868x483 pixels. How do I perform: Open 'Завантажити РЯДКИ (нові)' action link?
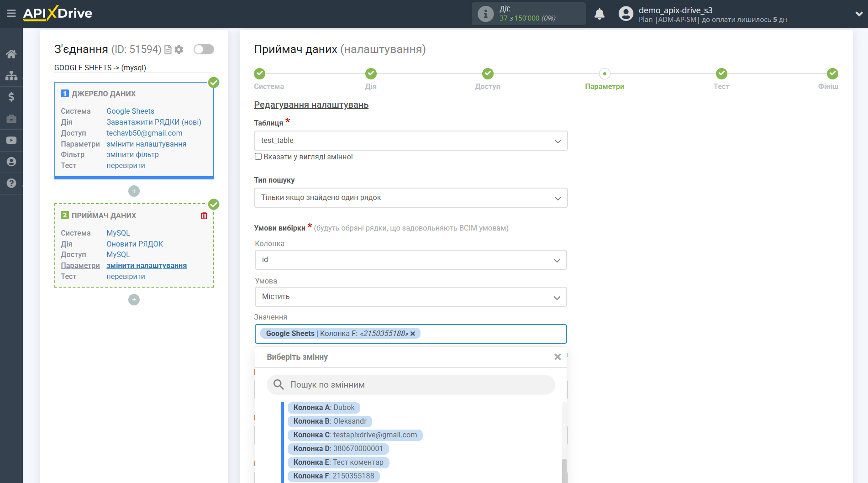(x=154, y=122)
